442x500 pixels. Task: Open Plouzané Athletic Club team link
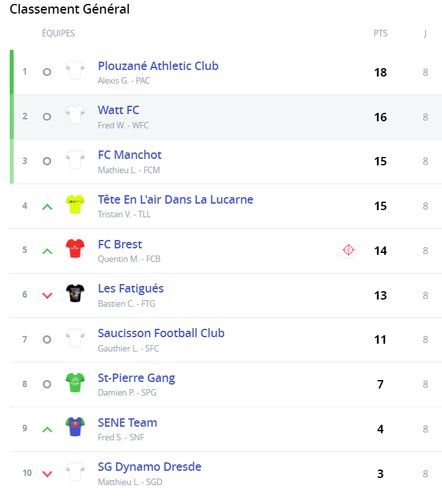click(x=158, y=66)
